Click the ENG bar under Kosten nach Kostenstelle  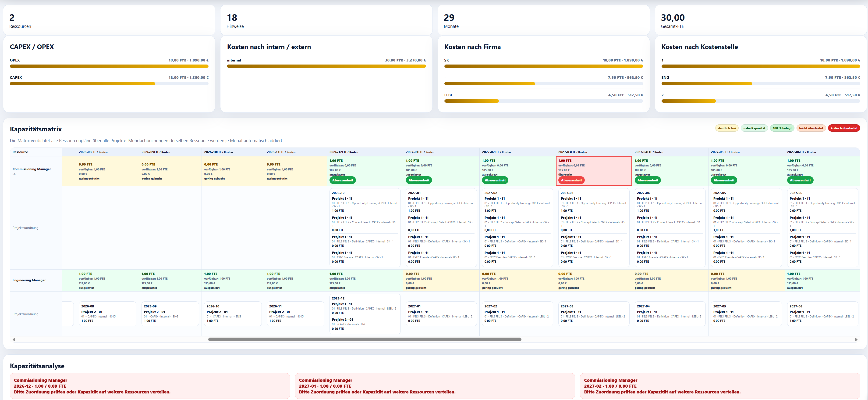[x=761, y=84]
